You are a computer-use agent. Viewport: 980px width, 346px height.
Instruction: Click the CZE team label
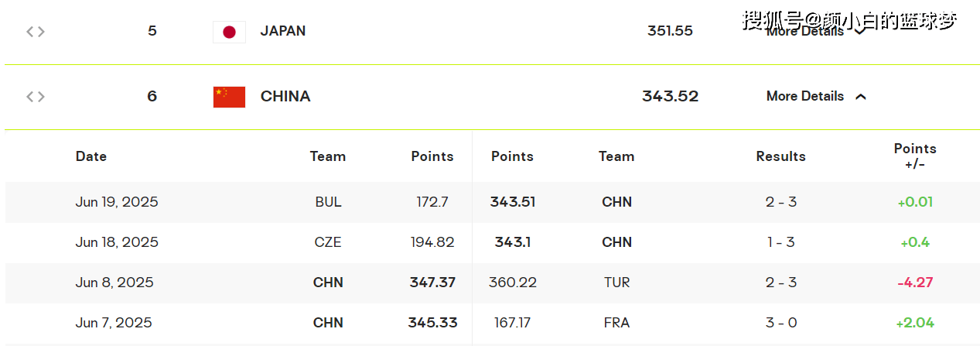328,242
